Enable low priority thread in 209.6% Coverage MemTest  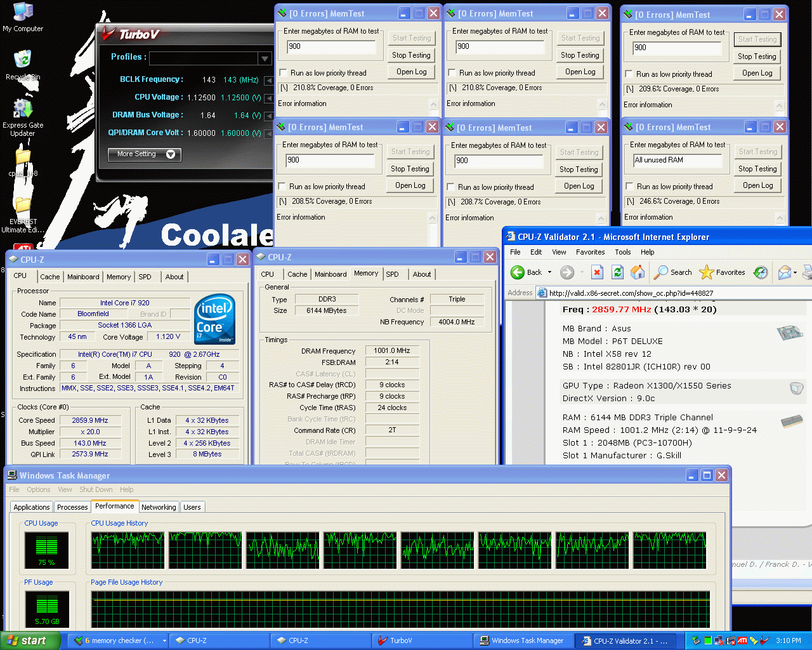[629, 74]
